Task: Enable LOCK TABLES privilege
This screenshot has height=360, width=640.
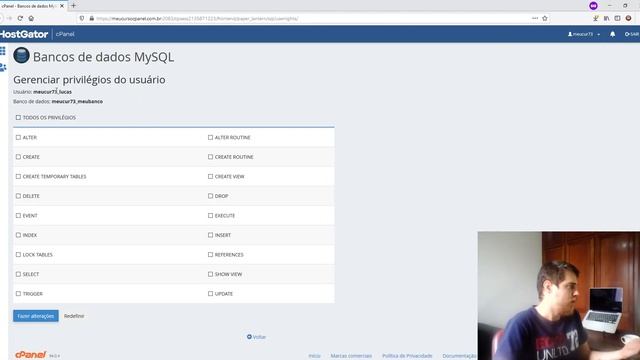Action: (x=18, y=255)
